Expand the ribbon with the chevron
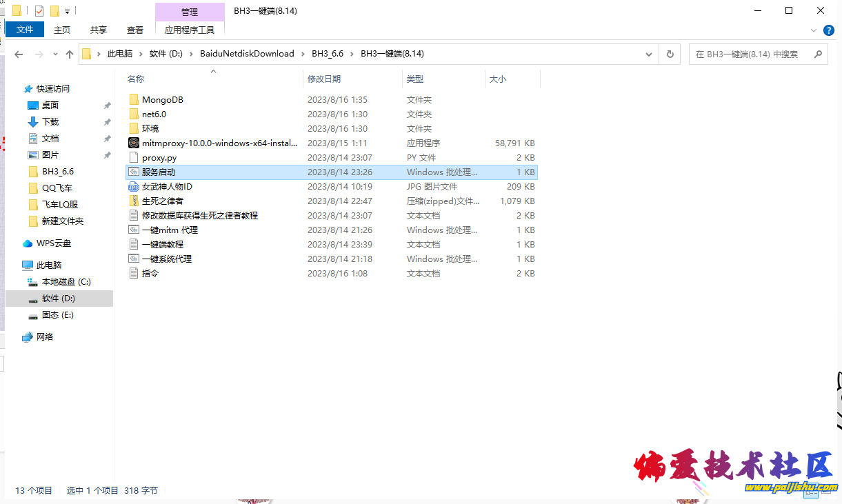842x504 pixels. [x=814, y=30]
